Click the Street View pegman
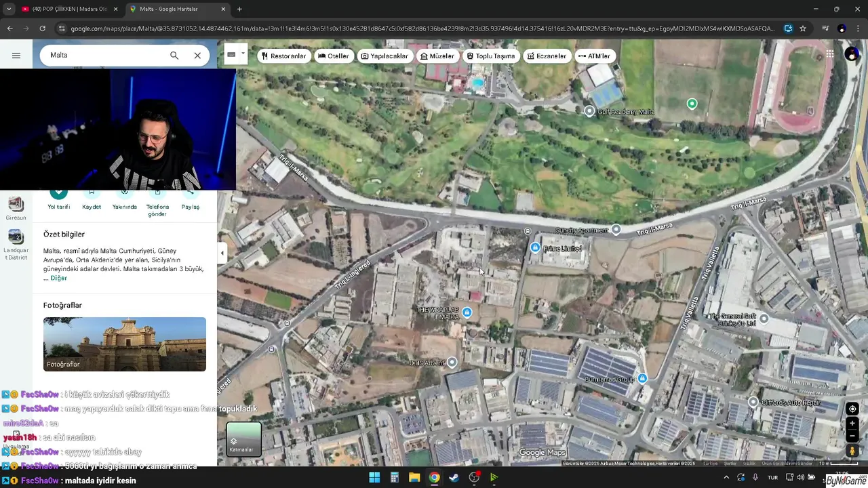Viewport: 868px width, 488px height. (852, 451)
